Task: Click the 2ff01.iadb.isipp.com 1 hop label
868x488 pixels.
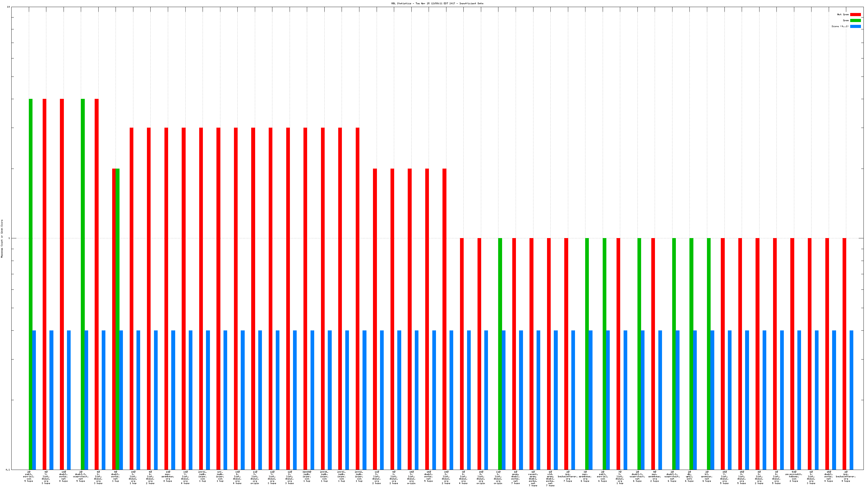Action: pyautogui.click(x=203, y=476)
